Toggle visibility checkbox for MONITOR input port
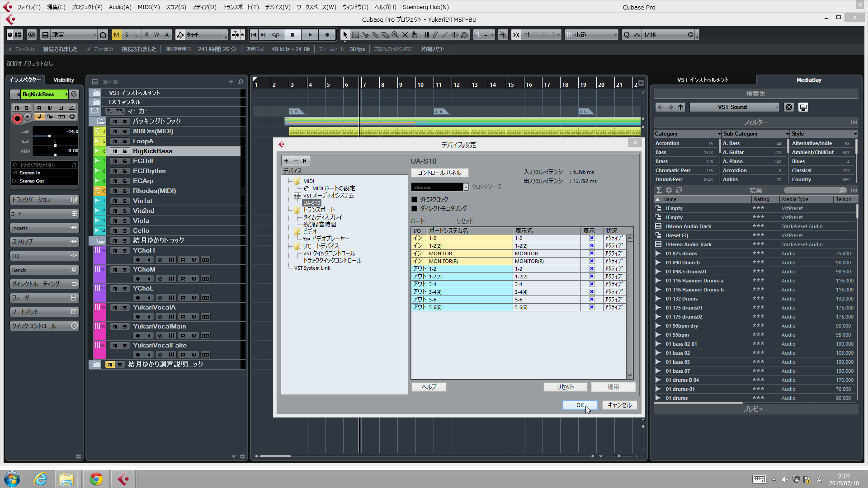Viewport: 868px width, 488px height. 591,253
